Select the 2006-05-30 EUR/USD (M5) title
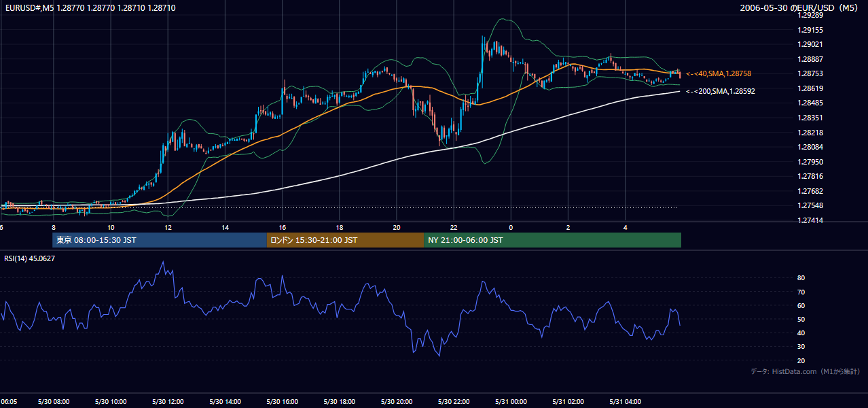868x408 pixels. pos(799,8)
